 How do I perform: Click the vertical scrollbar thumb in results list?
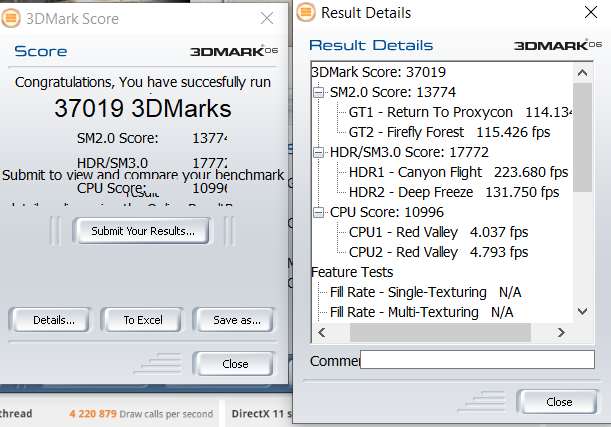point(583,137)
